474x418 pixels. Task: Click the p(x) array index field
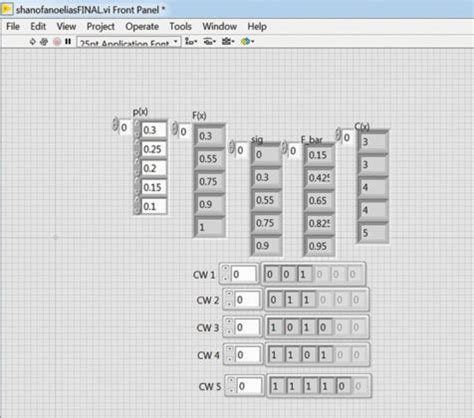tap(125, 127)
